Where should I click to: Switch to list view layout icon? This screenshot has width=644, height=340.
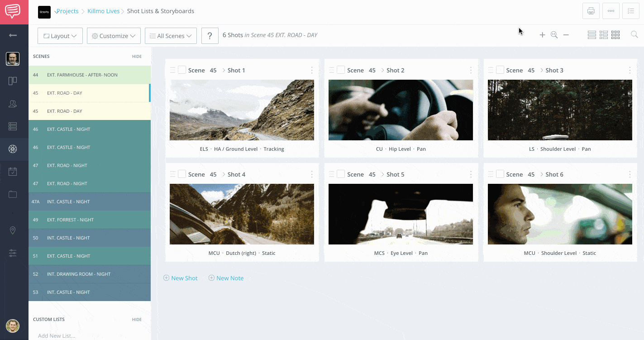[x=592, y=35]
